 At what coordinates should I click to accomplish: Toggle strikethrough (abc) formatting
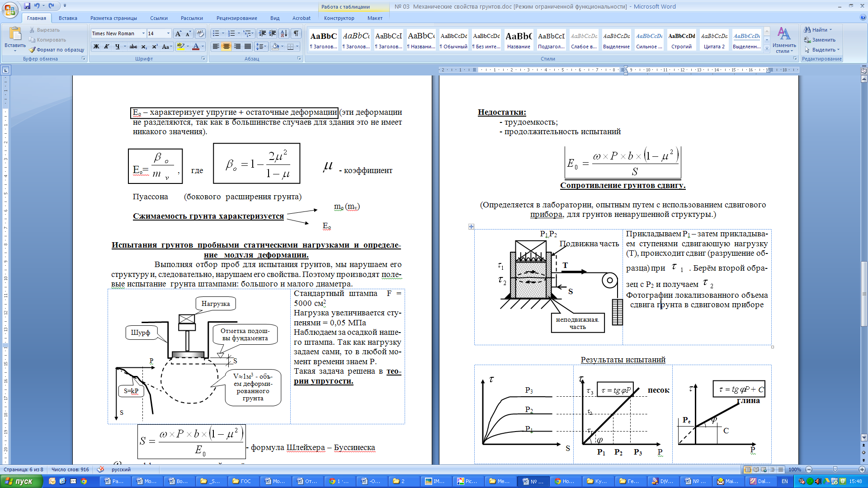pos(133,47)
